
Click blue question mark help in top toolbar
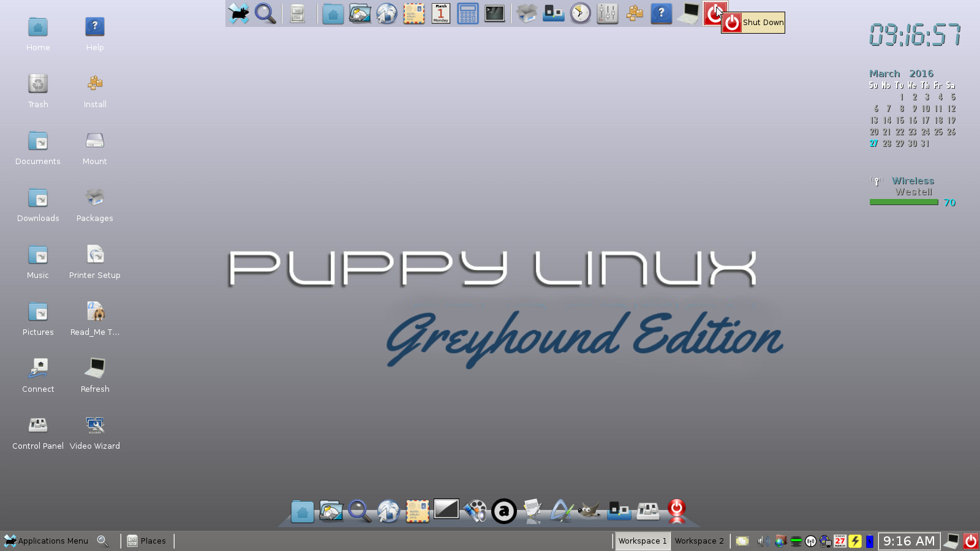pos(661,13)
